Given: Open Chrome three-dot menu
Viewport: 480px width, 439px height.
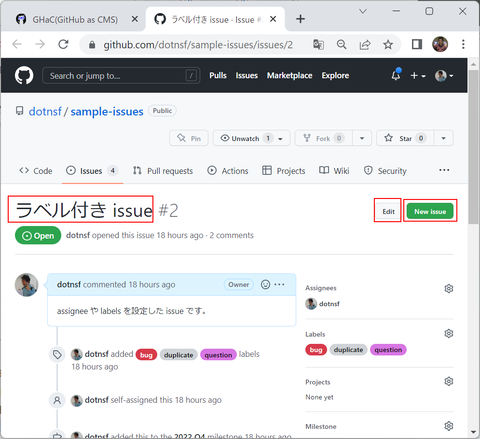Looking at the screenshot, I should (463, 44).
